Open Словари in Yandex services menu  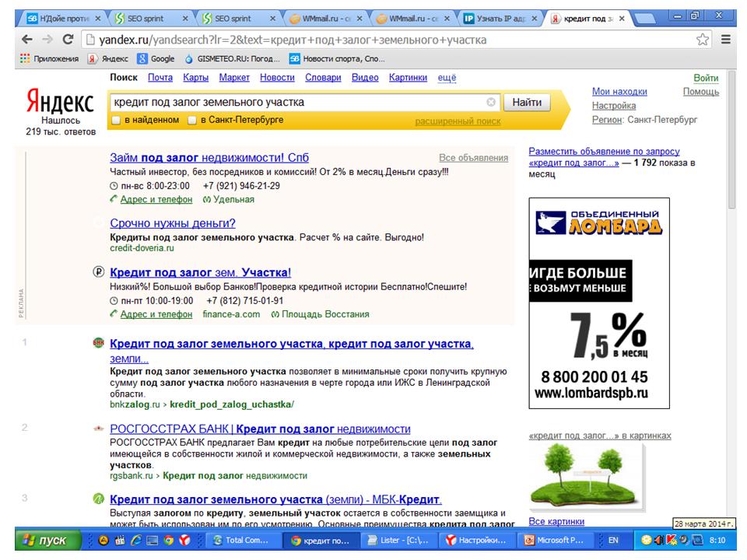tap(323, 78)
